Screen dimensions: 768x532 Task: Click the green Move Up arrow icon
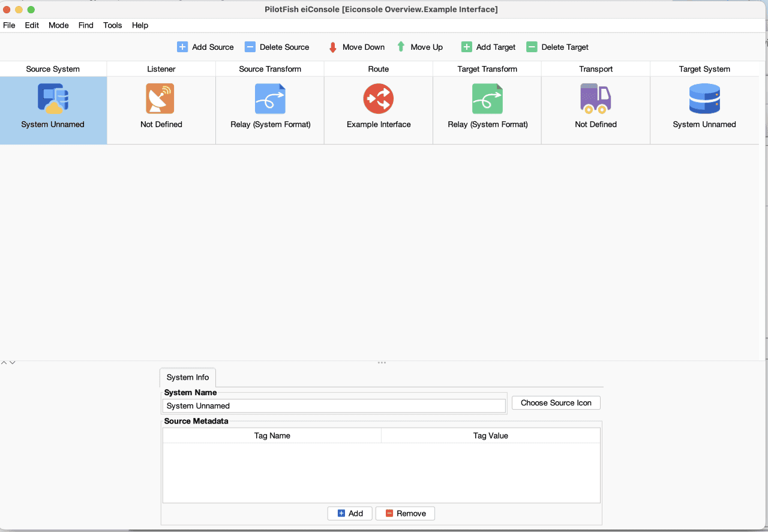point(401,46)
